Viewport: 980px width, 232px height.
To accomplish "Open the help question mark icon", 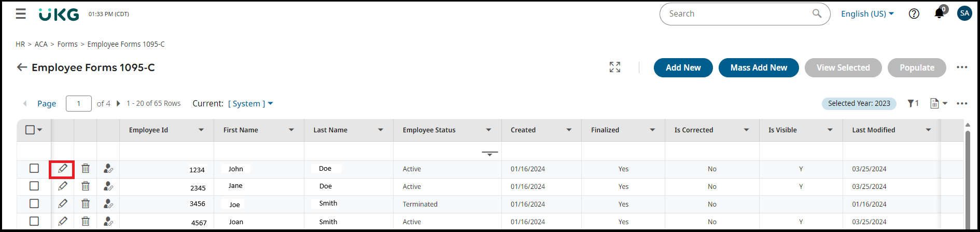I will (914, 14).
